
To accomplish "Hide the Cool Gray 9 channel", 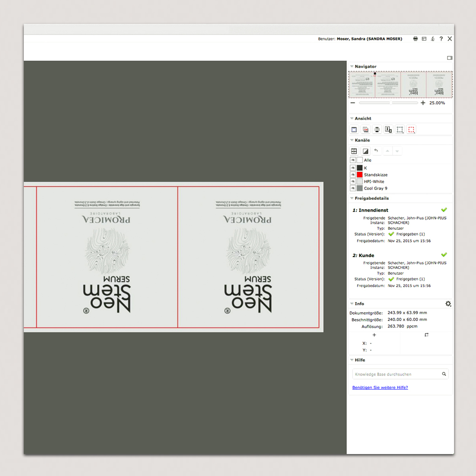I will pos(353,188).
